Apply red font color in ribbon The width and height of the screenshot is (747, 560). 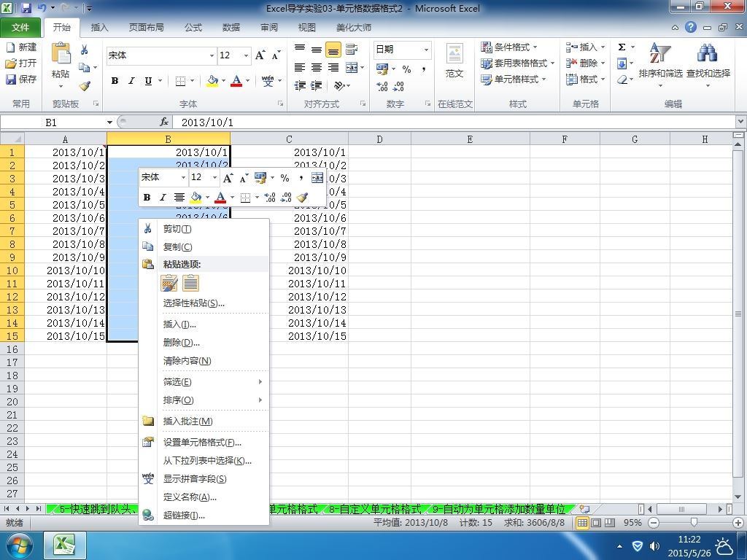pos(236,81)
